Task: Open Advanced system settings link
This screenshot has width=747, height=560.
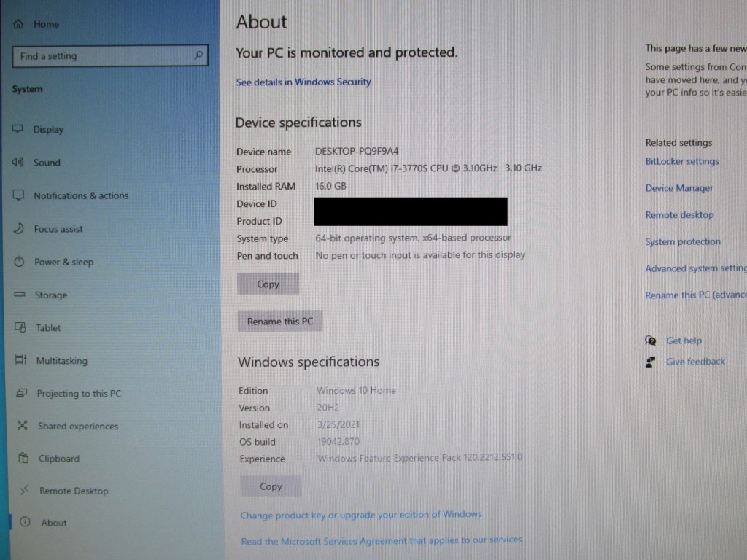Action: [696, 268]
